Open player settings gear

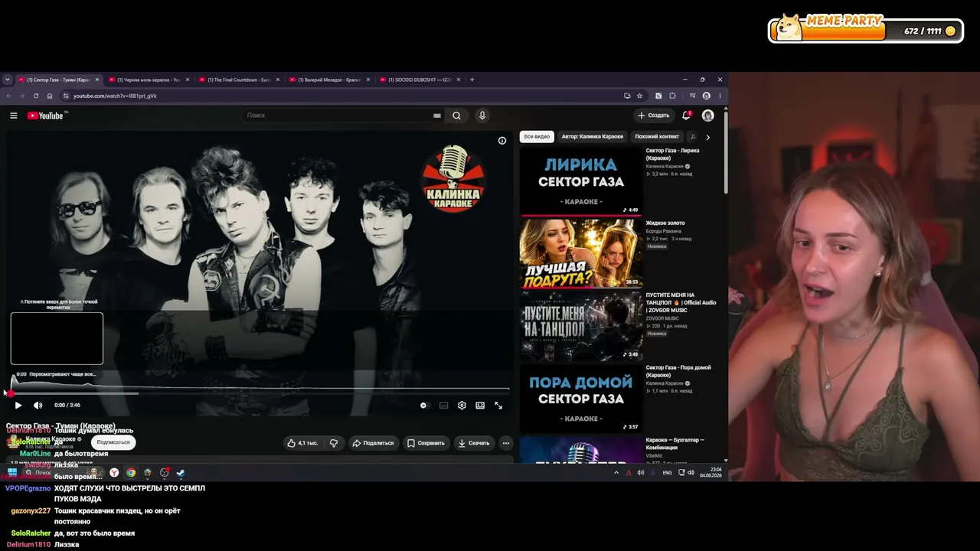pos(462,406)
